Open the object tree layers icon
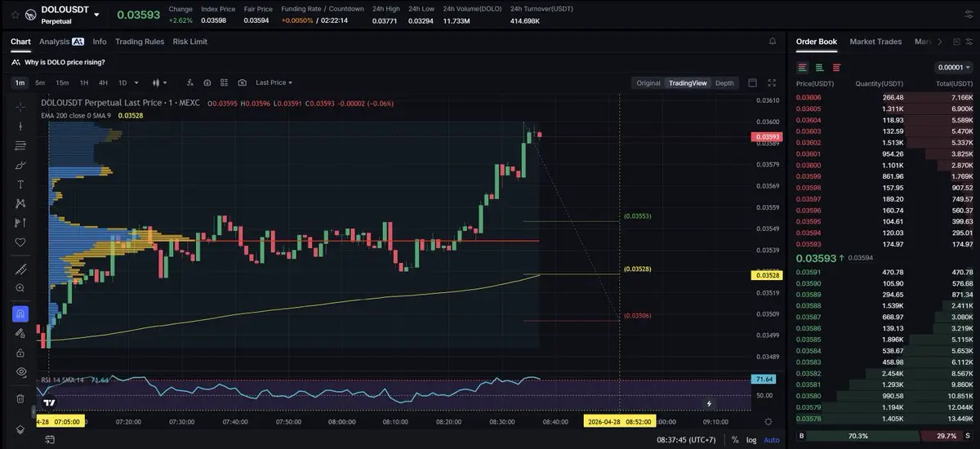980x449 pixels. pyautogui.click(x=20, y=429)
